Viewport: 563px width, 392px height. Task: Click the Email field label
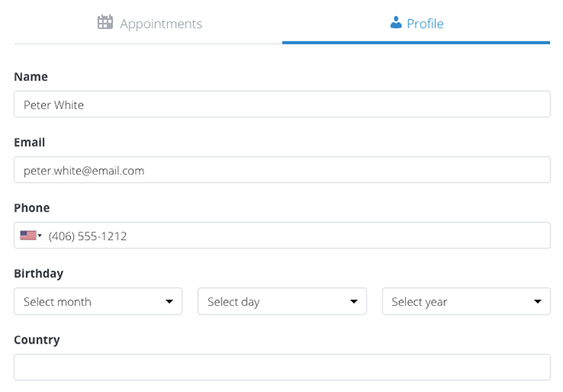pyautogui.click(x=30, y=142)
